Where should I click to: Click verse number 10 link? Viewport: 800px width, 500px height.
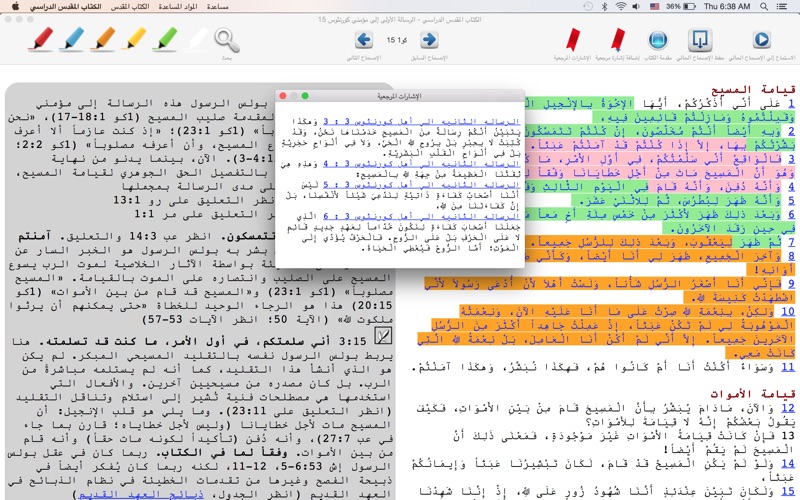pyautogui.click(x=788, y=311)
